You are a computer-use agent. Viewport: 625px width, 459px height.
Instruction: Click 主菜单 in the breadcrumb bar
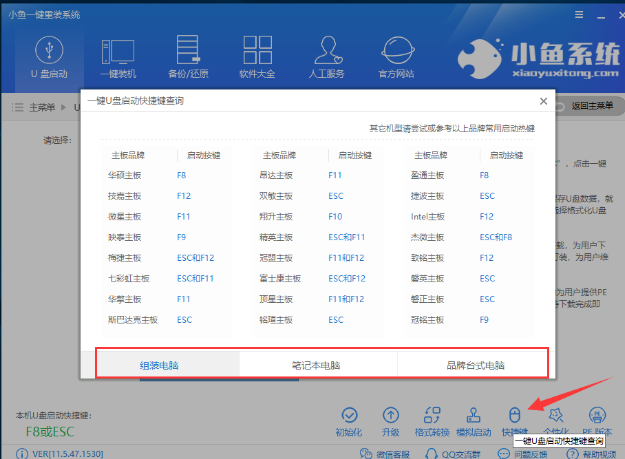click(40, 105)
